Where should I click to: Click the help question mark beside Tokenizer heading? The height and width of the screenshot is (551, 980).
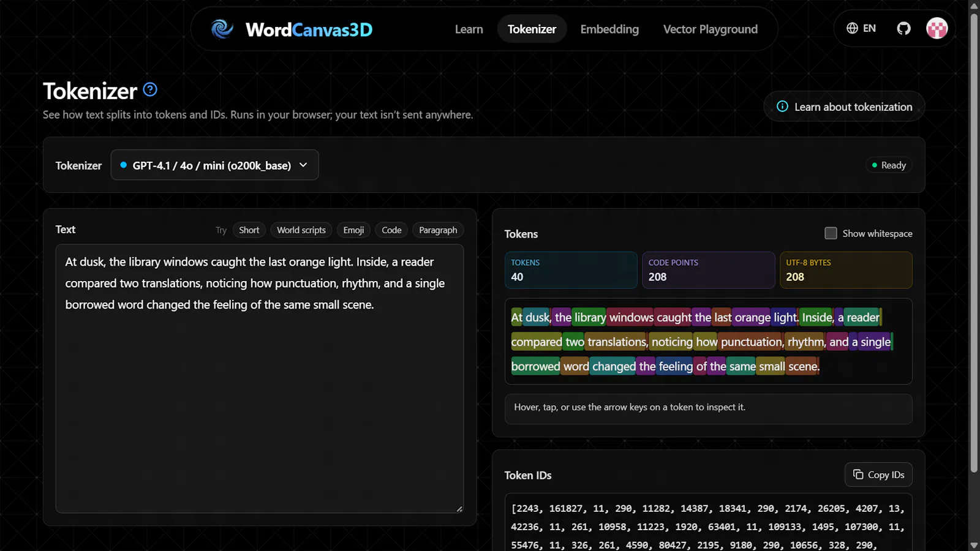[x=150, y=89]
